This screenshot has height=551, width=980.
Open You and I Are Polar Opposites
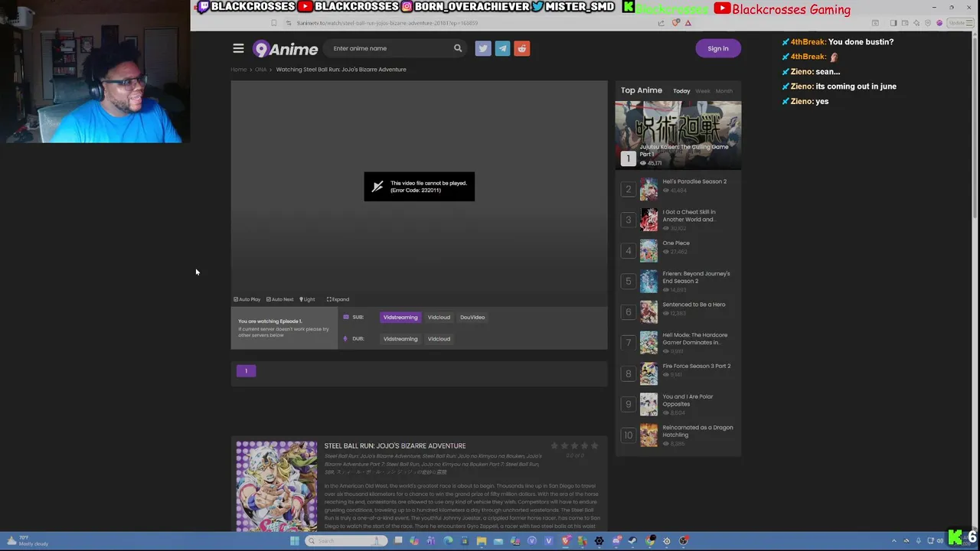(688, 400)
